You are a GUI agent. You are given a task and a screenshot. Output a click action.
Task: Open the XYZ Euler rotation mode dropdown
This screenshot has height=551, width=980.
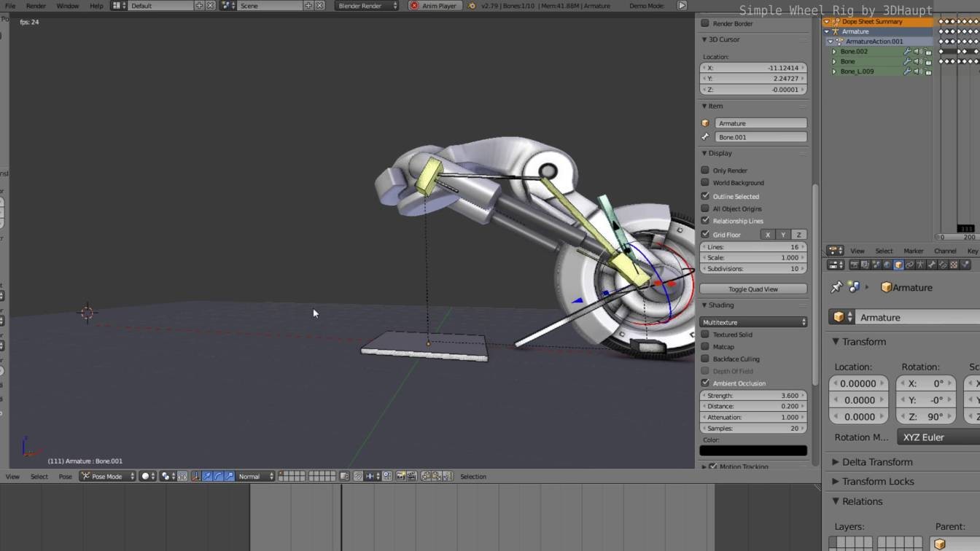point(923,437)
